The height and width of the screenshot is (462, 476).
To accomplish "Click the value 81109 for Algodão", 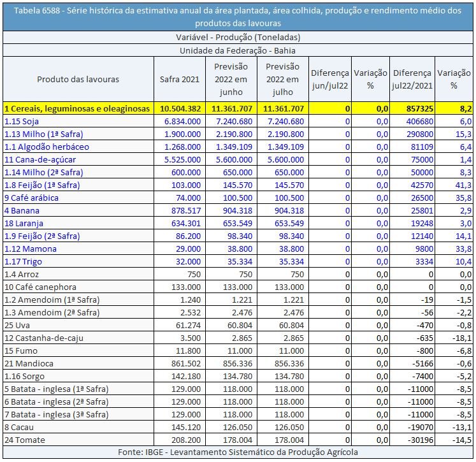I will [x=422, y=147].
